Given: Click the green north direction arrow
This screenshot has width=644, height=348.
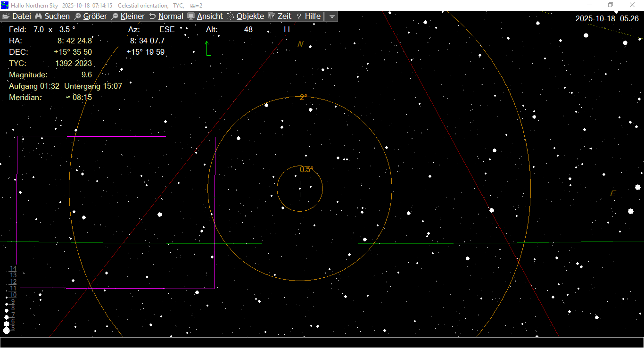Looking at the screenshot, I should coord(206,48).
